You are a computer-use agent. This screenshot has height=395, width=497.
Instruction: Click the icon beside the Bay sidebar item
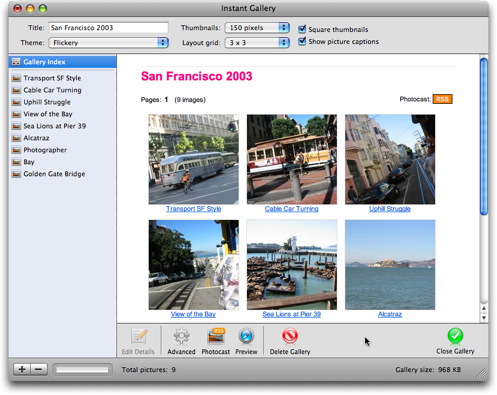(16, 162)
